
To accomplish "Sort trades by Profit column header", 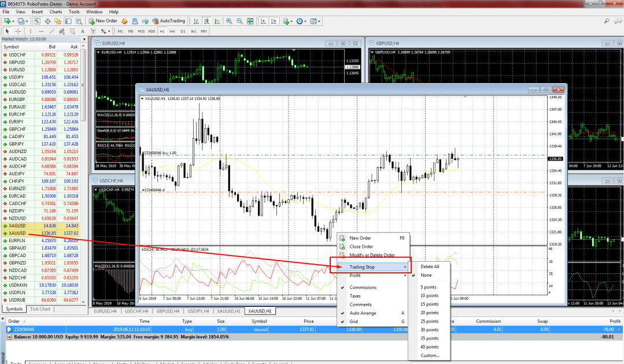I will point(615,321).
